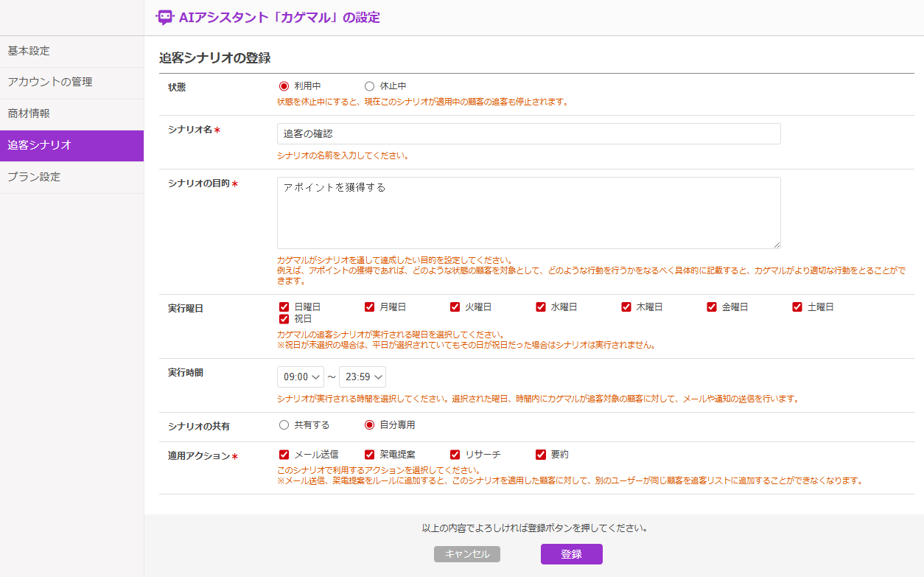
Task: Go to アカウントの管理 in sidebar
Action: coord(71,83)
